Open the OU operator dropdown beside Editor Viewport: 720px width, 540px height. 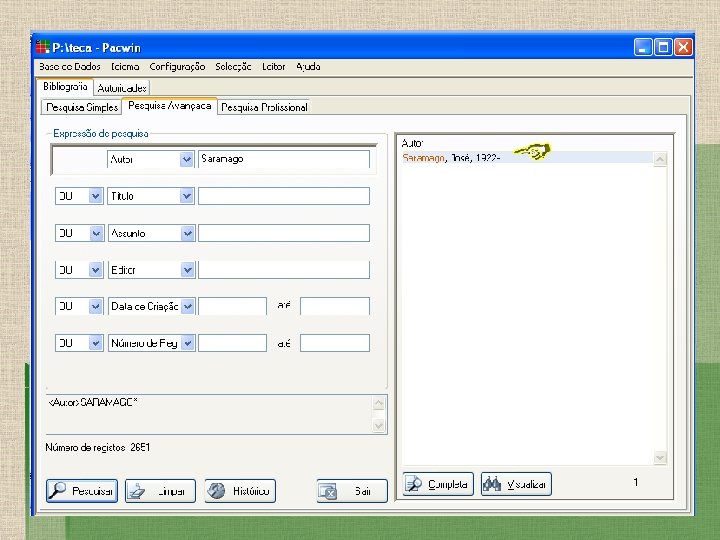tap(96, 270)
